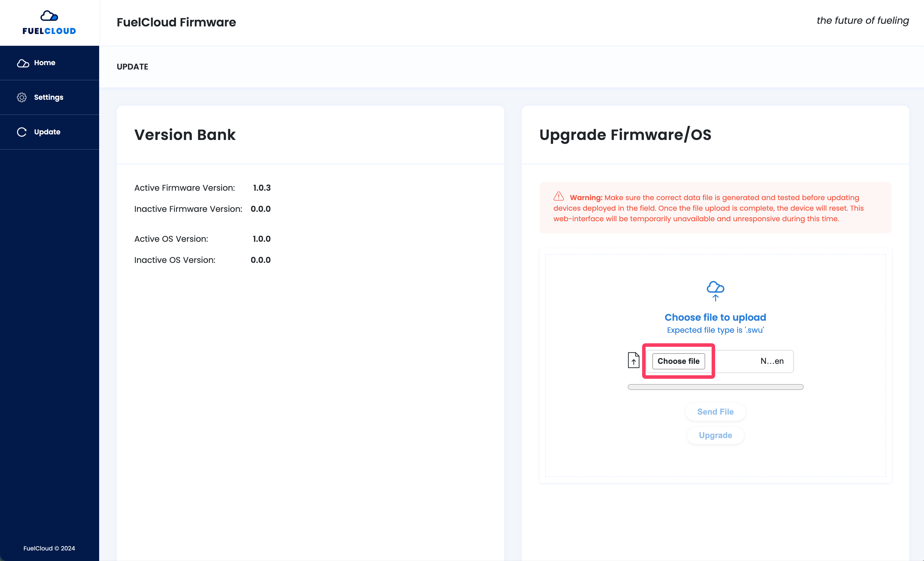Click the active firmware version 1.0.3
Image resolution: width=924 pixels, height=561 pixels.
pyautogui.click(x=262, y=188)
